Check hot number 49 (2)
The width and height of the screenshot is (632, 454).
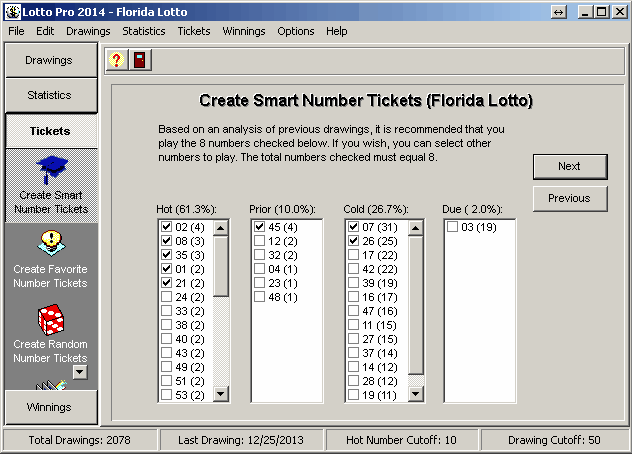click(x=166, y=367)
